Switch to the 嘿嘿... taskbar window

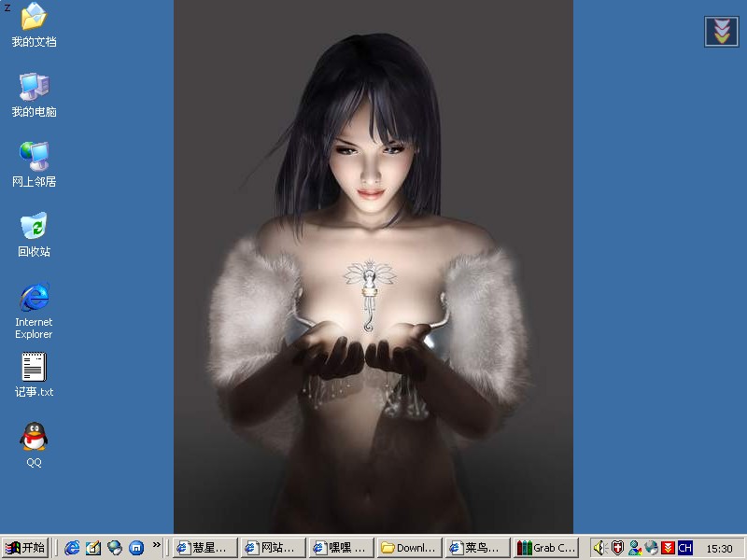point(341,548)
